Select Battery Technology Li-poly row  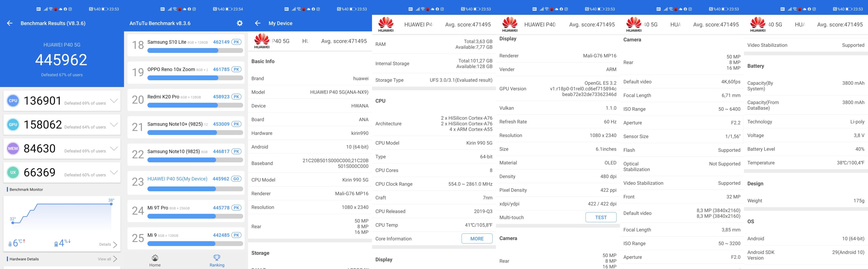806,122
